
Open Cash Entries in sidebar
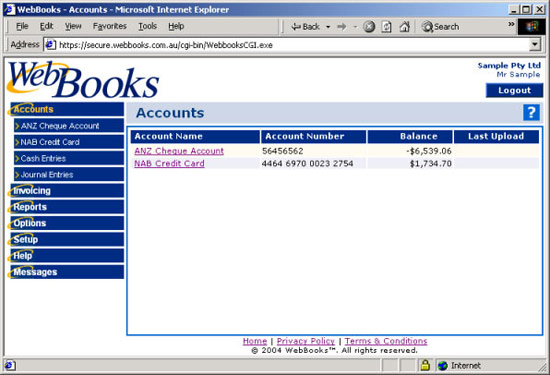tap(69, 158)
